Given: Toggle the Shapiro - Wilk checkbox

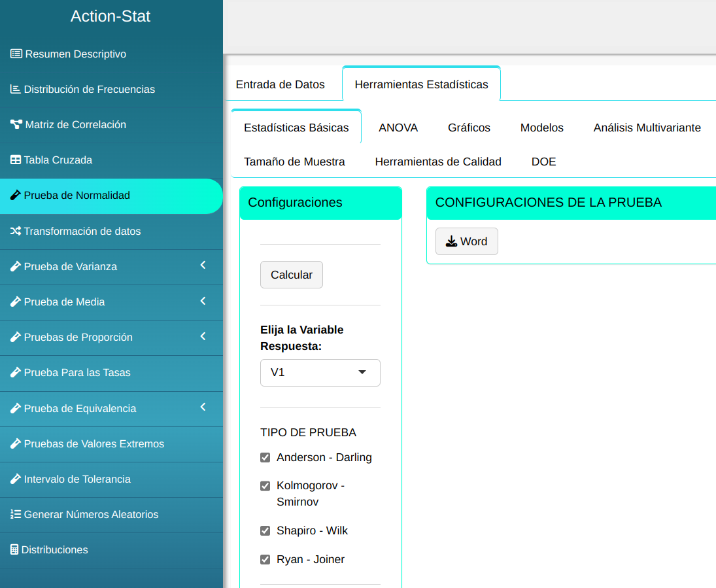Looking at the screenshot, I should (265, 530).
